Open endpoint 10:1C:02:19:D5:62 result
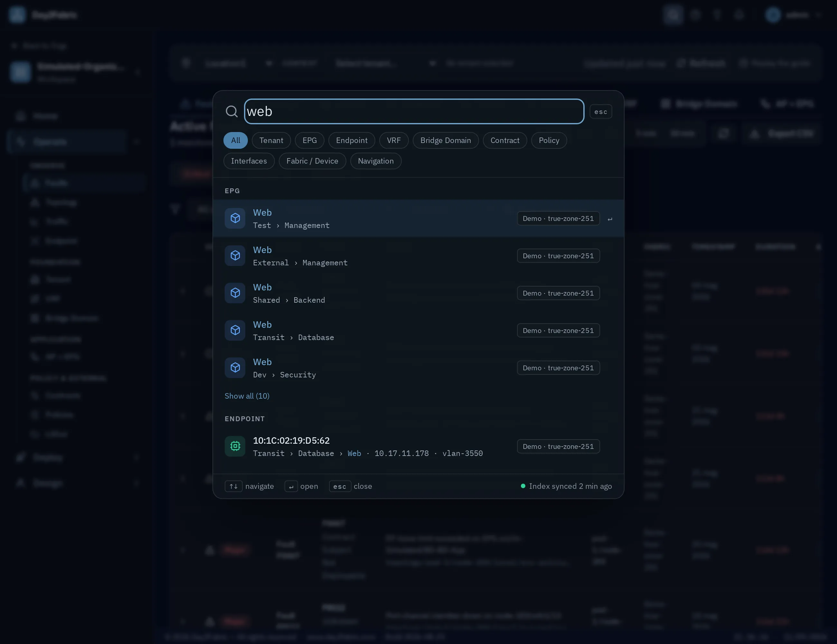This screenshot has width=837, height=644. tap(418, 447)
